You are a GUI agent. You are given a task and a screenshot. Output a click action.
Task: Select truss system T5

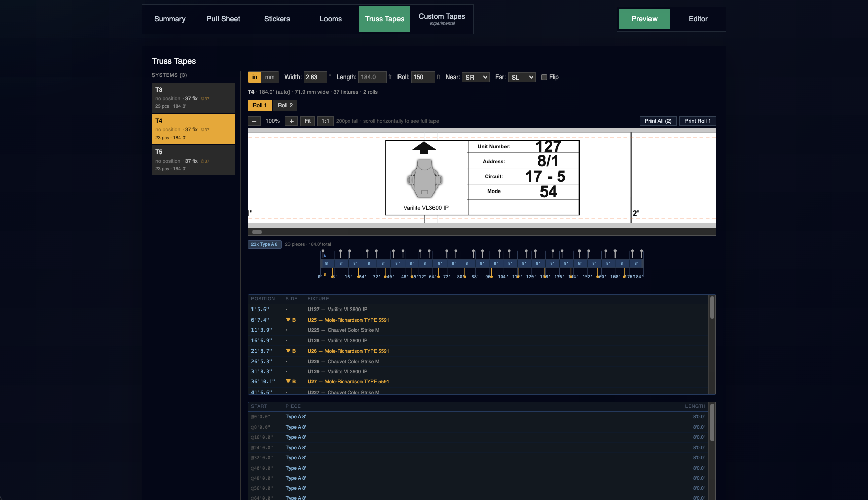[x=193, y=160]
